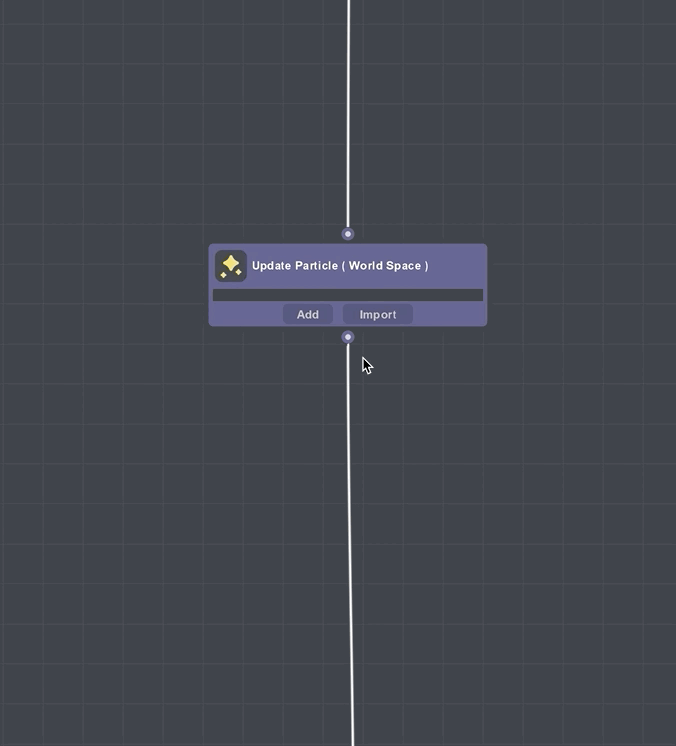Select the upper wire at canvas top edge
Screen dimensions: 676x746
pyautogui.click(x=348, y=8)
